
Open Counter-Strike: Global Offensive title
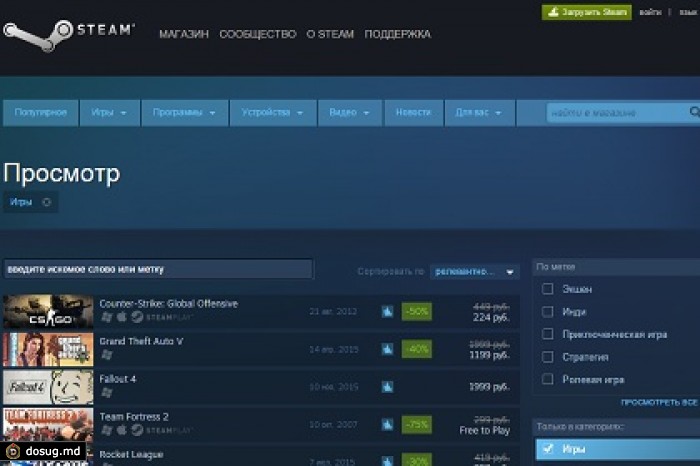click(x=168, y=304)
